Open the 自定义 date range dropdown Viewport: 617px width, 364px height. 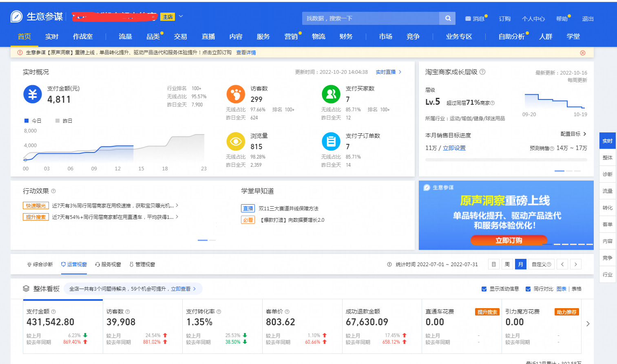541,264
